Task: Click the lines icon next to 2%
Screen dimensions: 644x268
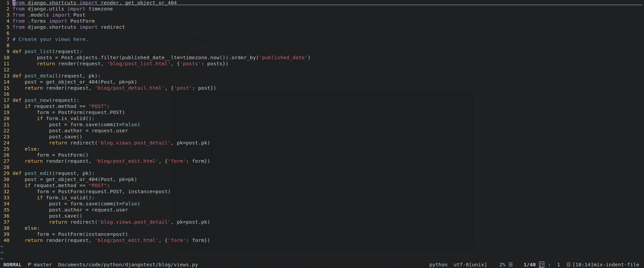Action: click(x=511, y=265)
